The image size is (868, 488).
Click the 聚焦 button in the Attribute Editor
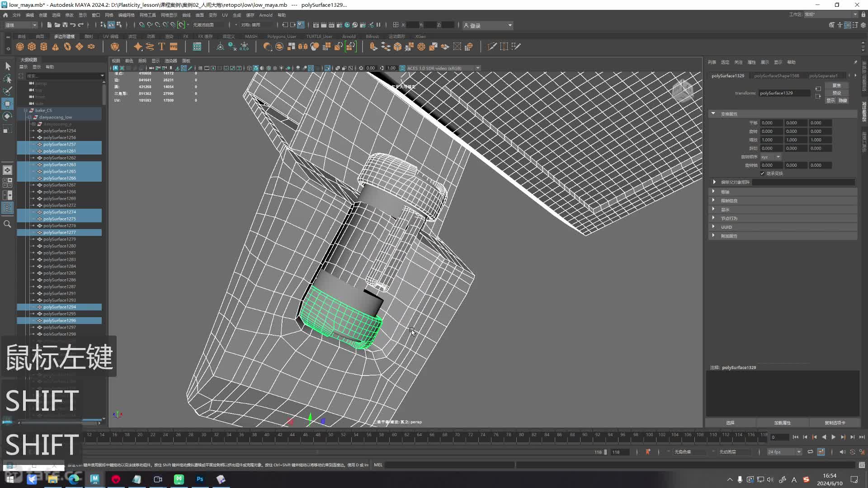coord(837,85)
